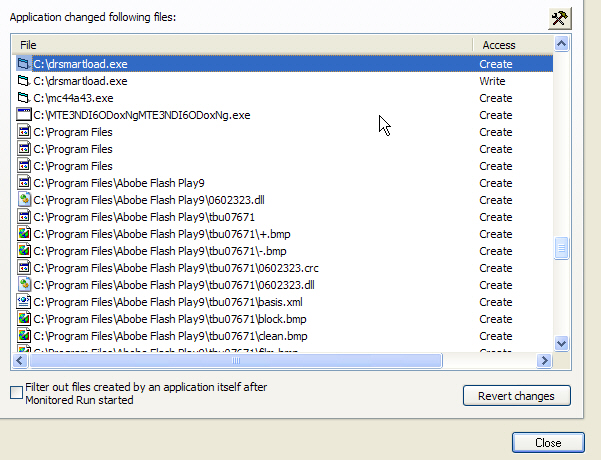601x460 pixels.
Task: Click the hammer tools icon at top right
Action: [x=559, y=19]
